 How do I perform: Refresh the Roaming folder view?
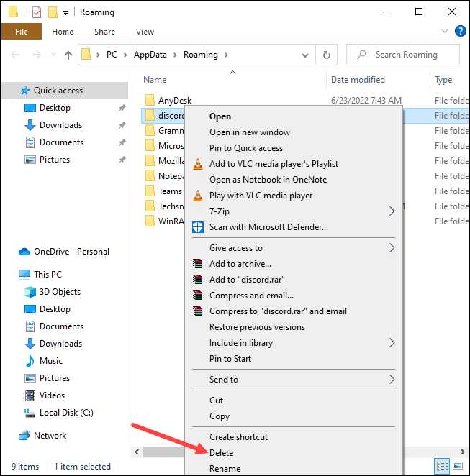point(327,55)
